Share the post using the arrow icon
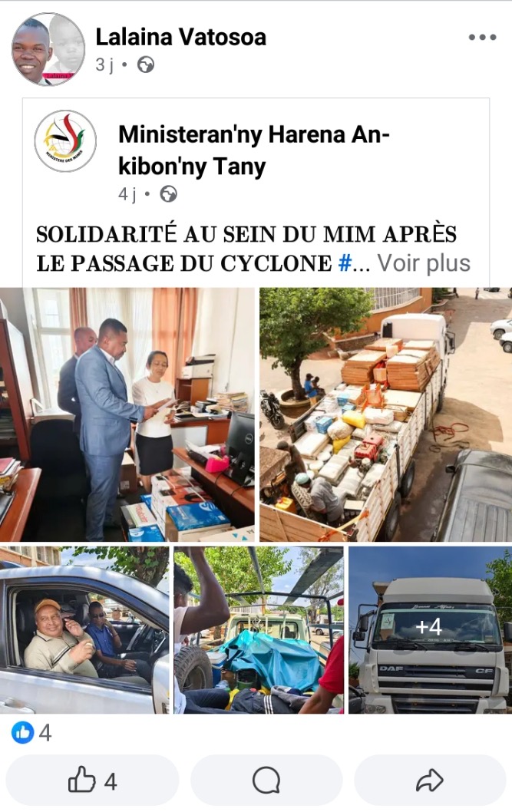Screen dimensions: 512x812 pyautogui.click(x=430, y=781)
